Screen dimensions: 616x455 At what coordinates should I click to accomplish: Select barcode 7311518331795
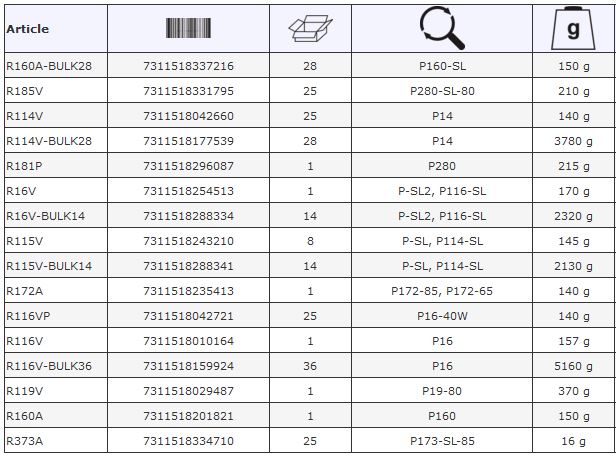pyautogui.click(x=189, y=91)
